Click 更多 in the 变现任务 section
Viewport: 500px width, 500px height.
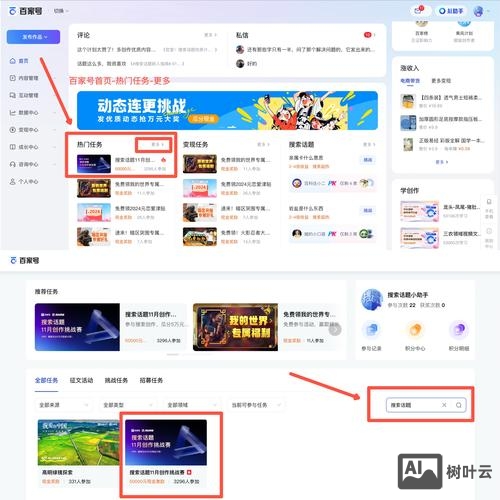pyautogui.click(x=263, y=145)
